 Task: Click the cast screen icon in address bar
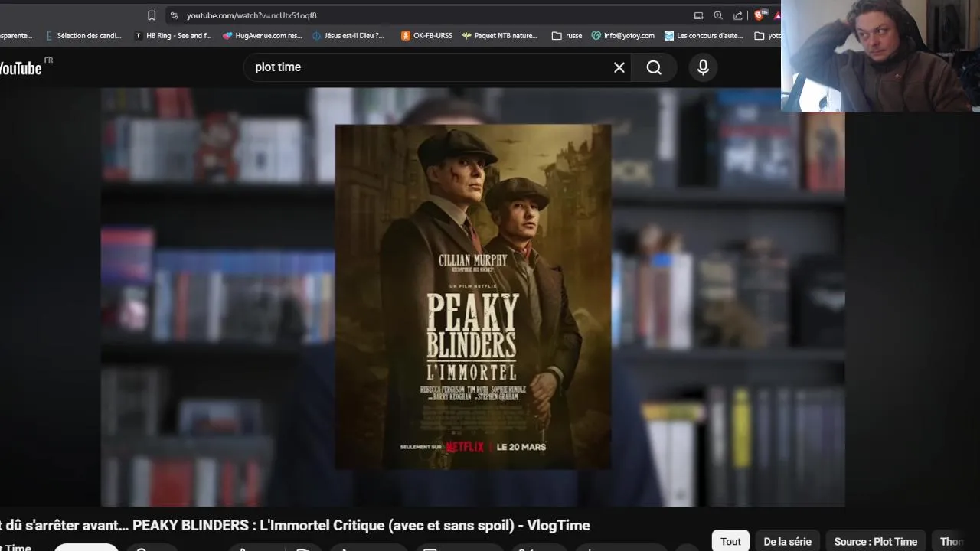(x=698, y=15)
